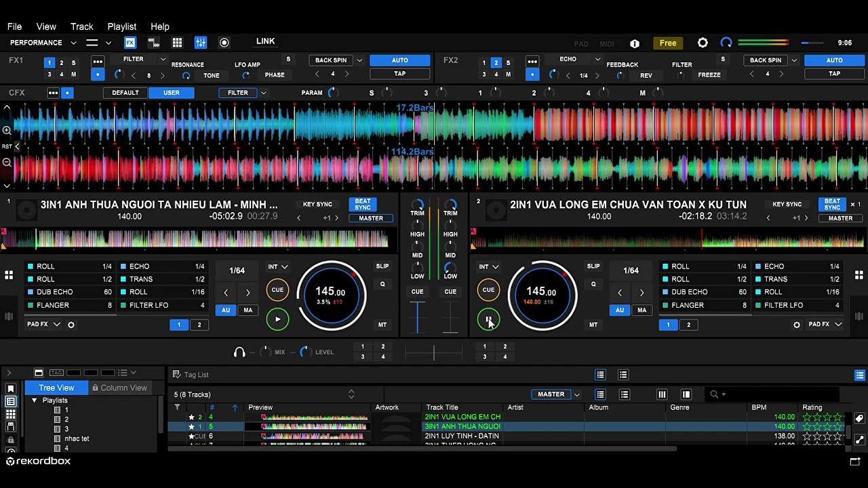
Task: Open CFX FILTER dropdown
Action: pyautogui.click(x=263, y=93)
